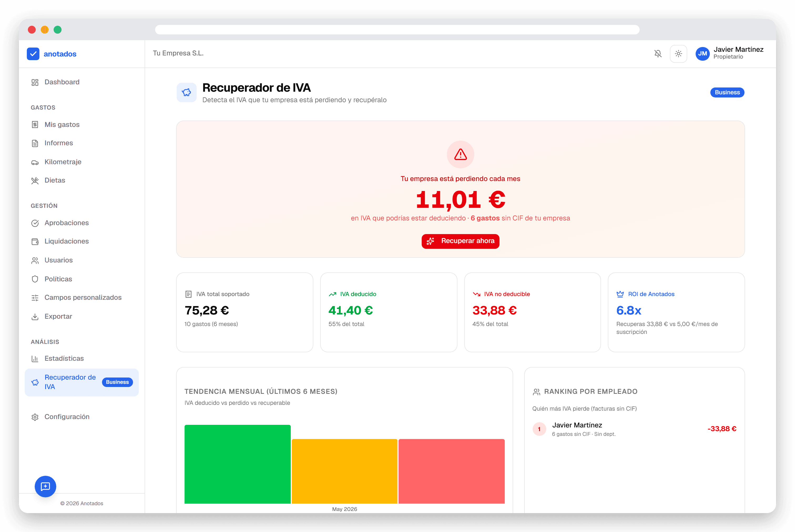Select Recuperador de IVA in the sidebar
Viewport: 795px width, 532px height.
pyautogui.click(x=82, y=382)
